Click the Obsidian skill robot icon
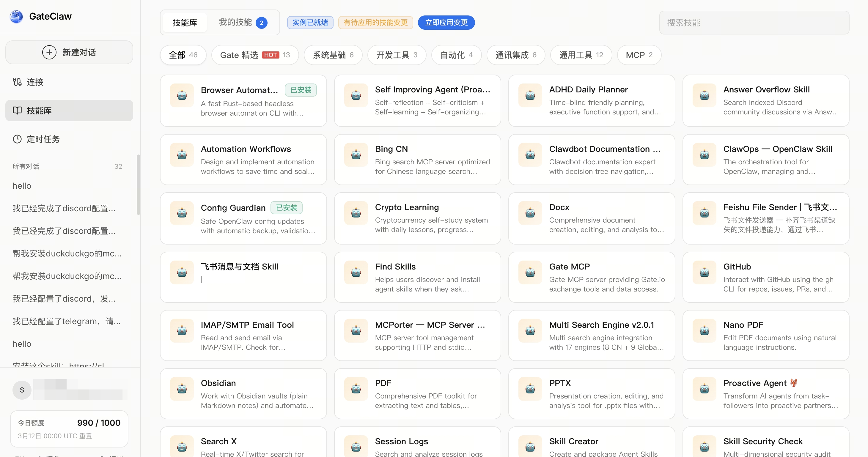Screen dimensions: 868x457 tap(182, 389)
